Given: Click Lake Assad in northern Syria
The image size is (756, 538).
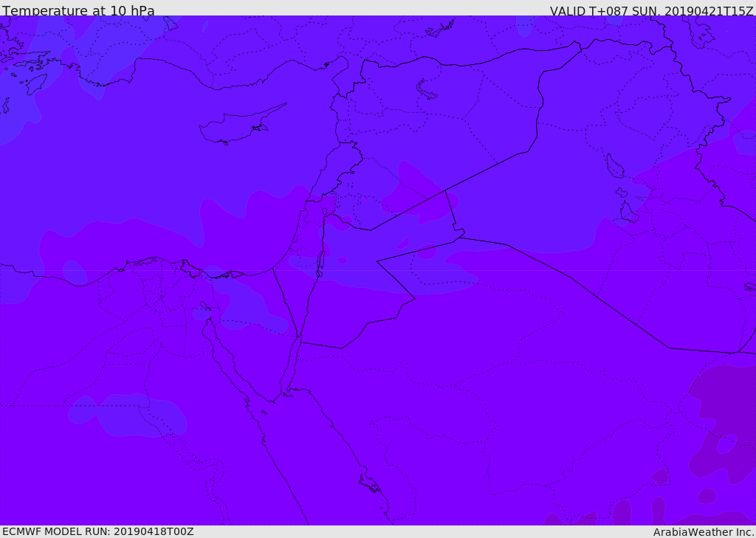Looking at the screenshot, I should 425,89.
